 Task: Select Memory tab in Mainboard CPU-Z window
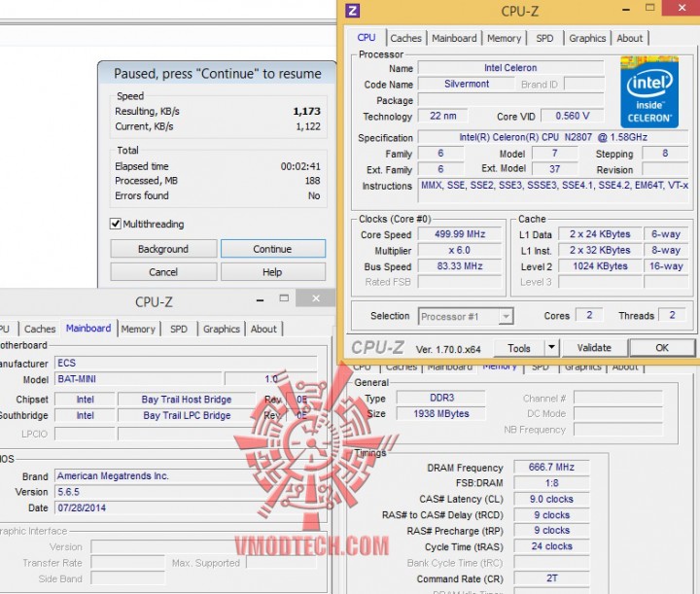pos(138,329)
